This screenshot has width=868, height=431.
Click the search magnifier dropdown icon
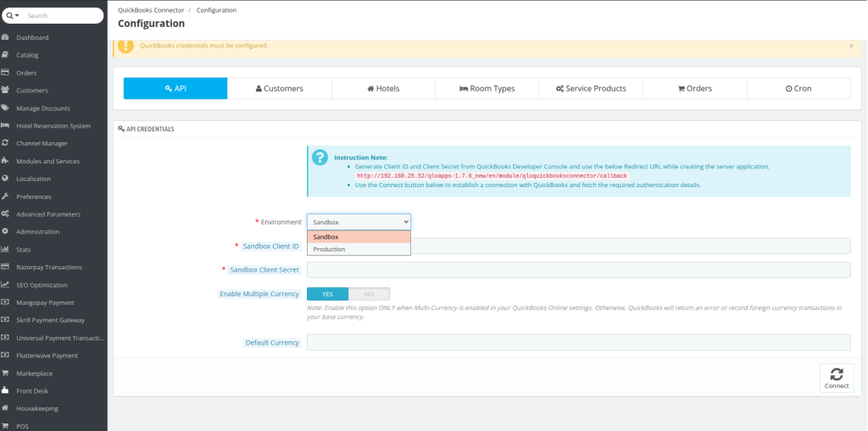click(x=13, y=15)
